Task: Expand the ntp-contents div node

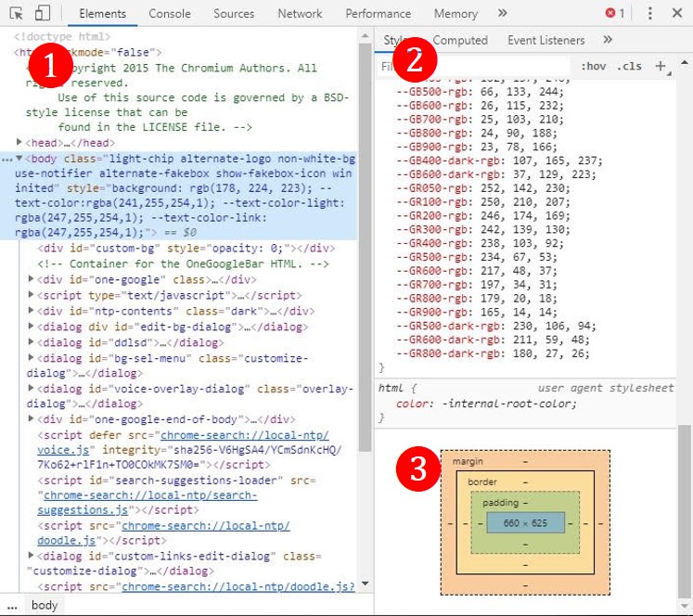Action: 31,310
